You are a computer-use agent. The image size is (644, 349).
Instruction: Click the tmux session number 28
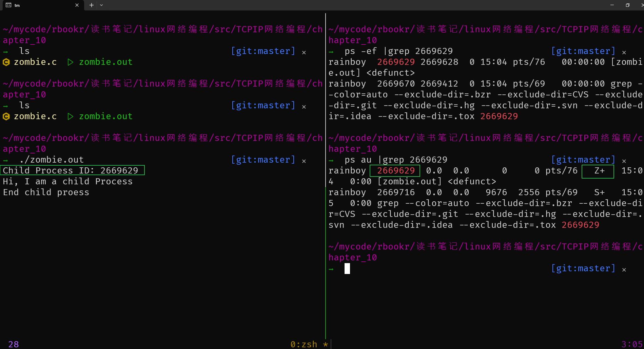pyautogui.click(x=13, y=344)
